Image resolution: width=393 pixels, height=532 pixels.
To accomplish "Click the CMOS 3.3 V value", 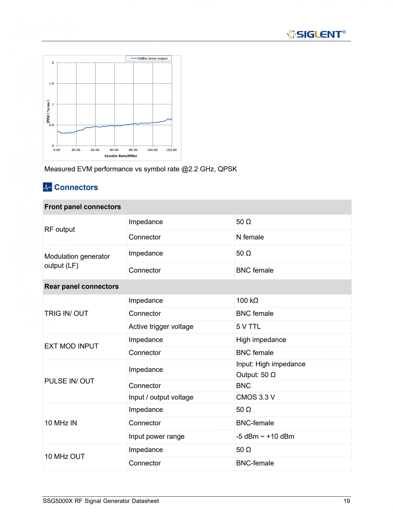I will click(x=255, y=397).
